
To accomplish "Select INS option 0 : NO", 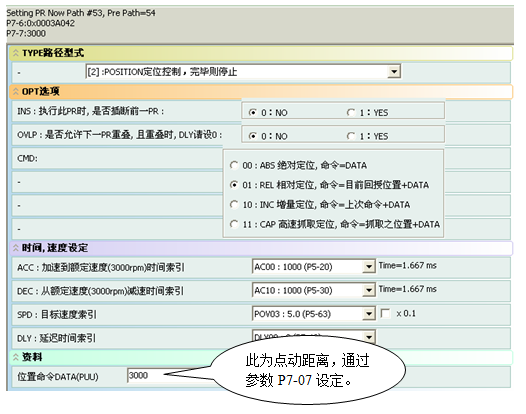I will click(253, 112).
